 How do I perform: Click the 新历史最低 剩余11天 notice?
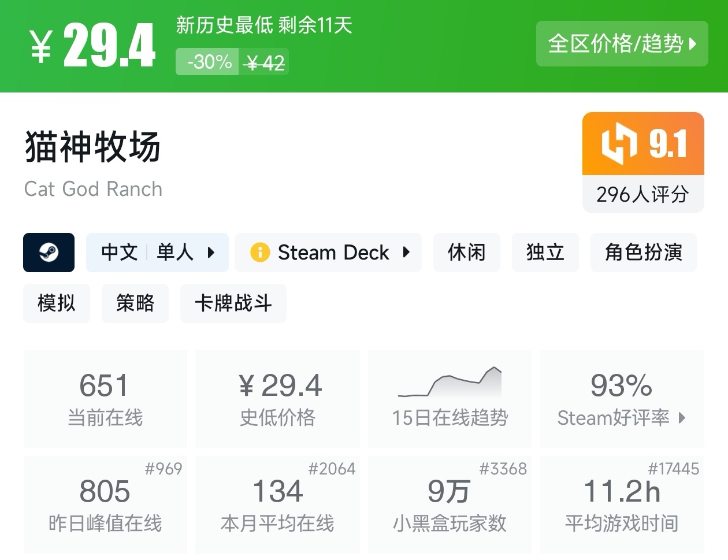tap(264, 25)
